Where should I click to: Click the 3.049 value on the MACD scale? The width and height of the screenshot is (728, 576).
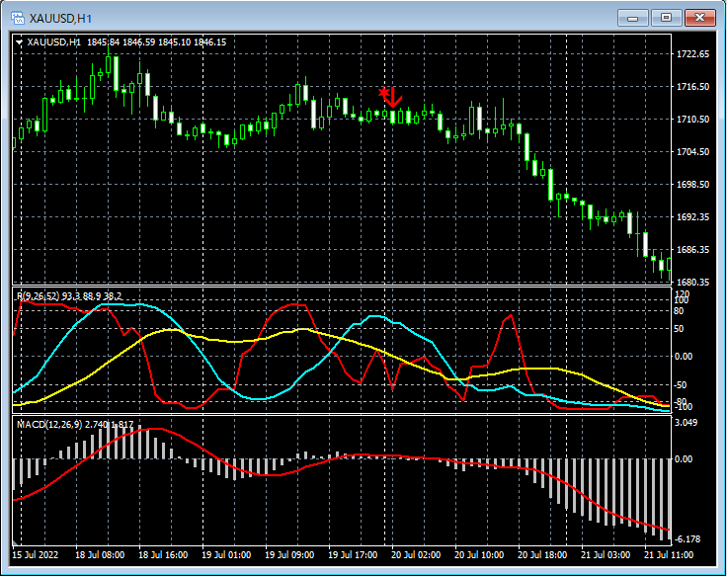687,422
